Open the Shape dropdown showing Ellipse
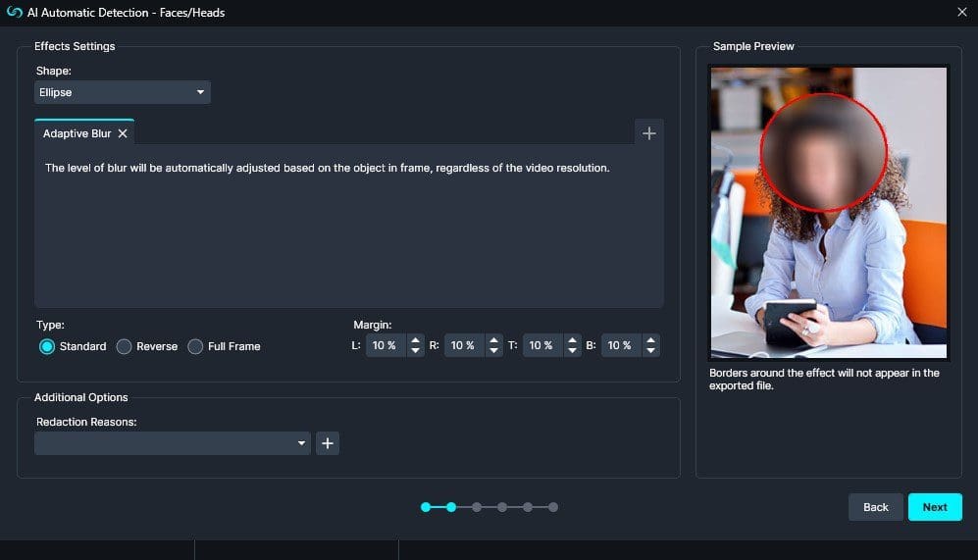This screenshot has height=560, width=978. click(123, 92)
